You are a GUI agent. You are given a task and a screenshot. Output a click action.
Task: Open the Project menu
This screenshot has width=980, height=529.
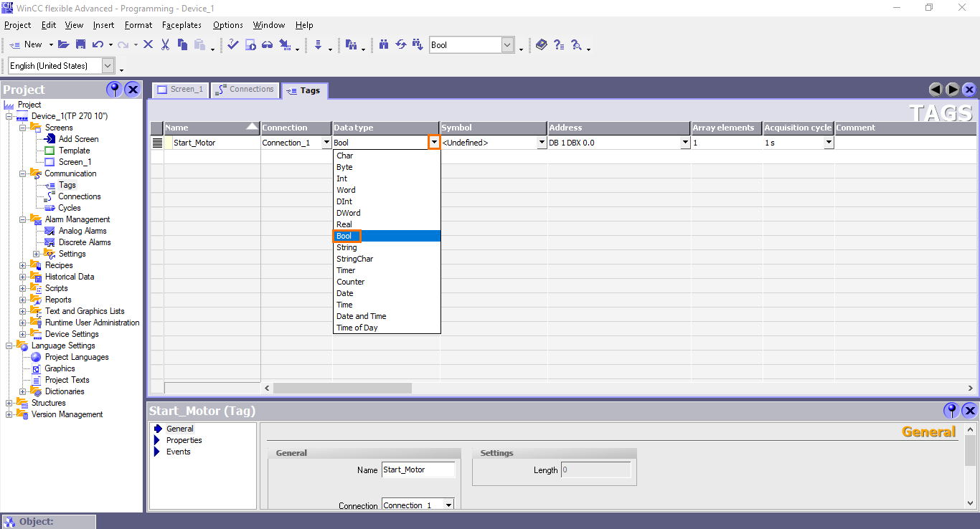pos(18,25)
